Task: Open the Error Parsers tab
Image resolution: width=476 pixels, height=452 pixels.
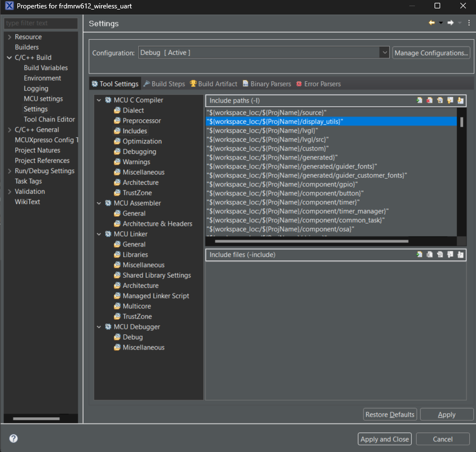Action: click(318, 84)
